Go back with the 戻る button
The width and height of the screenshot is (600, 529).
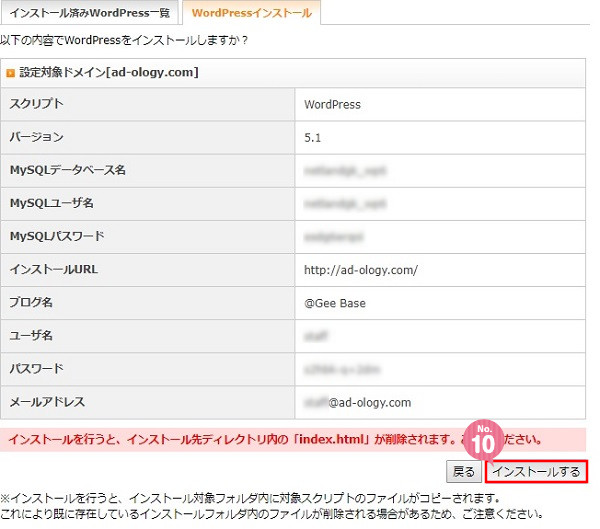coord(464,472)
